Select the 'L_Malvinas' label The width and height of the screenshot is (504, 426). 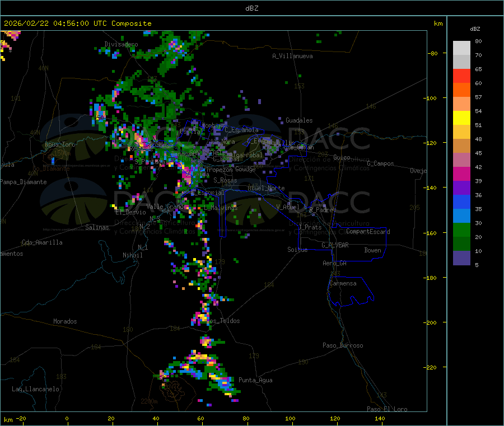point(221,208)
